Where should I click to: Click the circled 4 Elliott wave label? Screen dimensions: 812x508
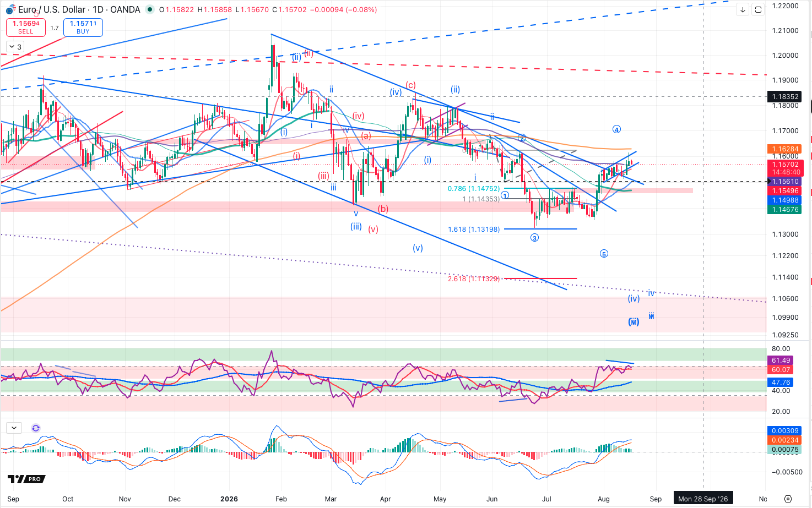(616, 129)
